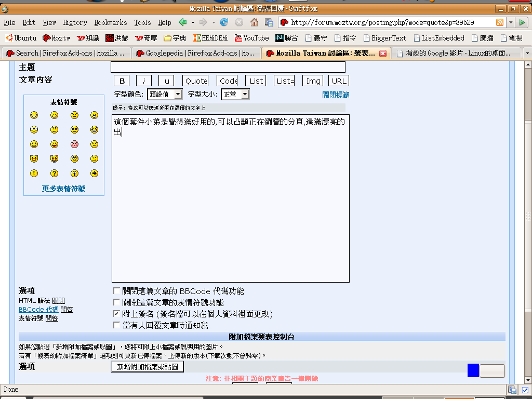The height and width of the screenshot is (399, 532).
Task: Click the 主題 subject input field
Action: 228,67
